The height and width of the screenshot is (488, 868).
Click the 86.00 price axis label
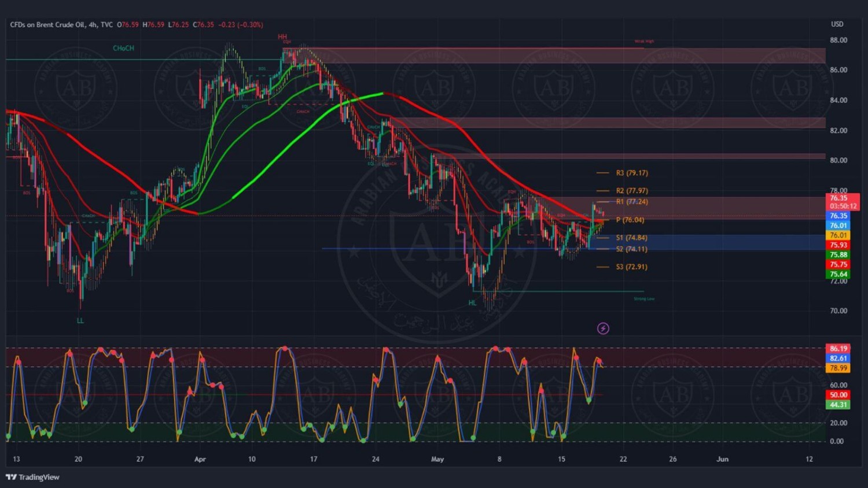click(x=838, y=70)
